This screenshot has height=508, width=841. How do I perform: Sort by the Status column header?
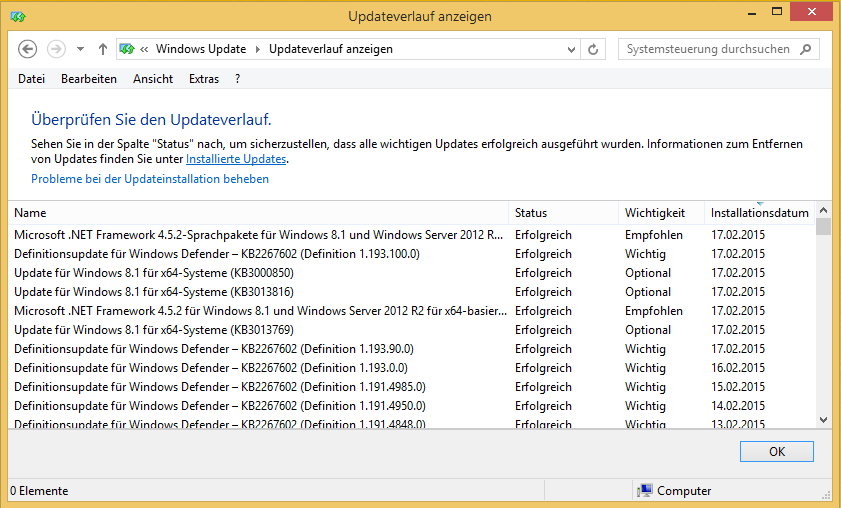[563, 213]
